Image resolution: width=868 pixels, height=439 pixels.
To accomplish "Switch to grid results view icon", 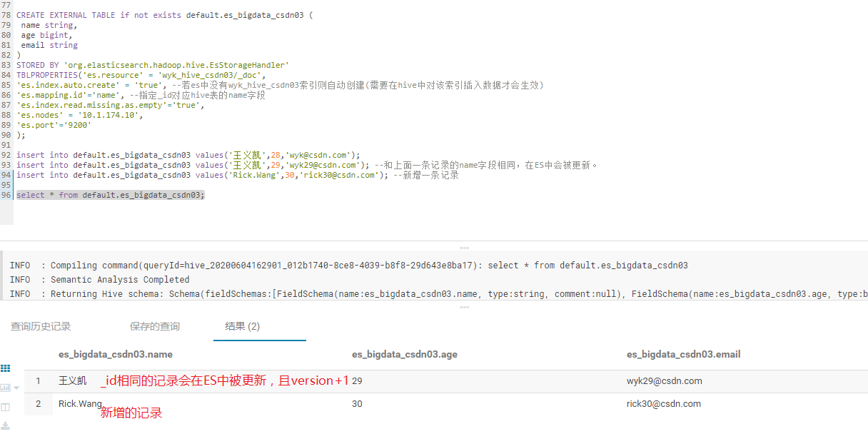I will tap(5, 368).
